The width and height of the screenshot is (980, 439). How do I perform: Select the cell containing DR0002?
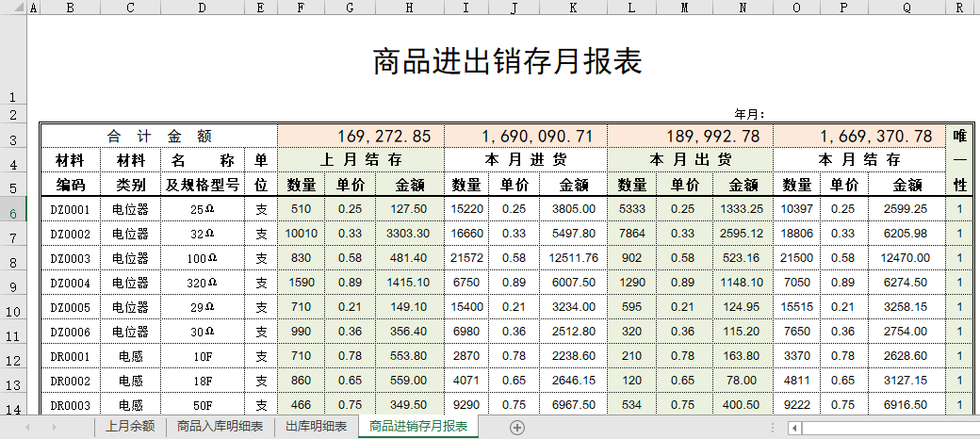pyautogui.click(x=70, y=381)
